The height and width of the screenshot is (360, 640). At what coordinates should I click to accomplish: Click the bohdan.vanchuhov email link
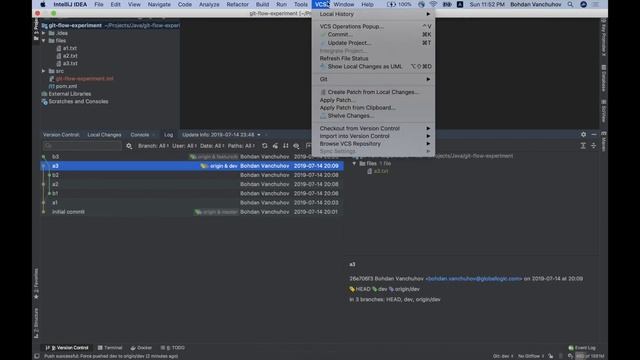point(473,278)
